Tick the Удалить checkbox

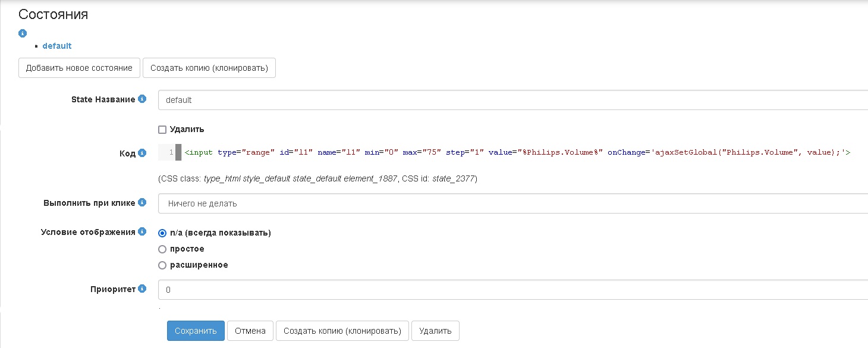(x=162, y=130)
